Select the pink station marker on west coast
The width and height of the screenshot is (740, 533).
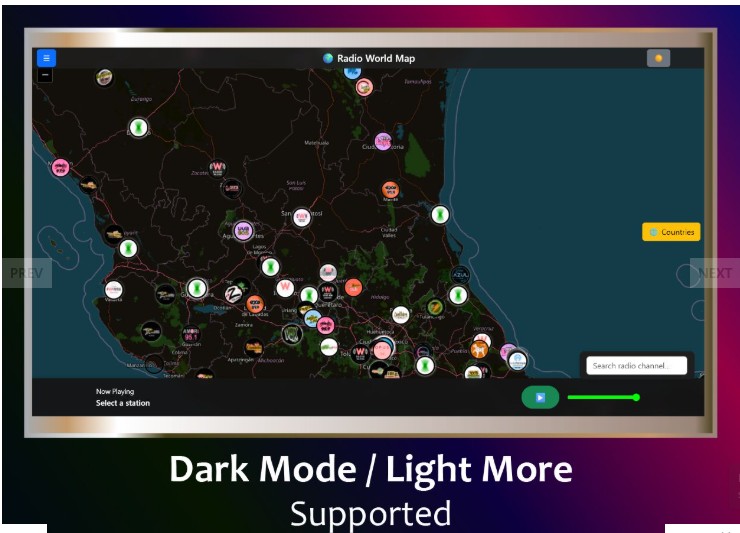tap(60, 167)
